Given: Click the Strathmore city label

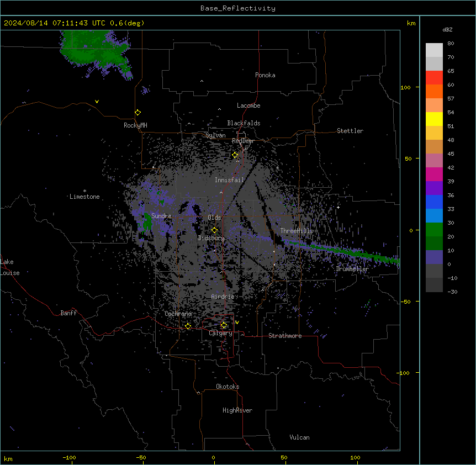Looking at the screenshot, I should pos(285,336).
